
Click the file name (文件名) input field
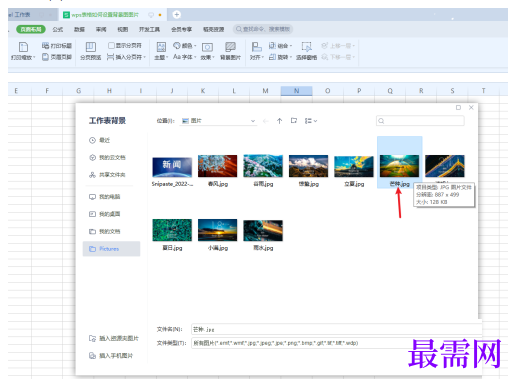(x=336, y=329)
